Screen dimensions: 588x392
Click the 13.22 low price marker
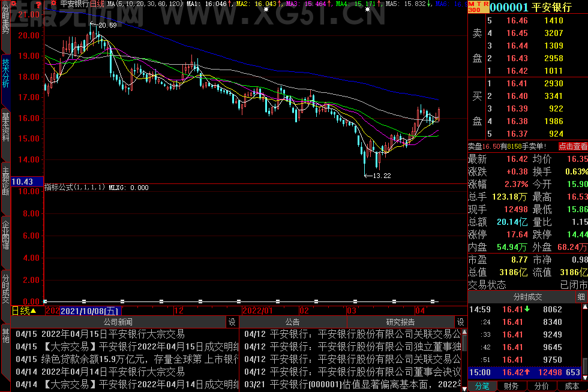pos(382,176)
